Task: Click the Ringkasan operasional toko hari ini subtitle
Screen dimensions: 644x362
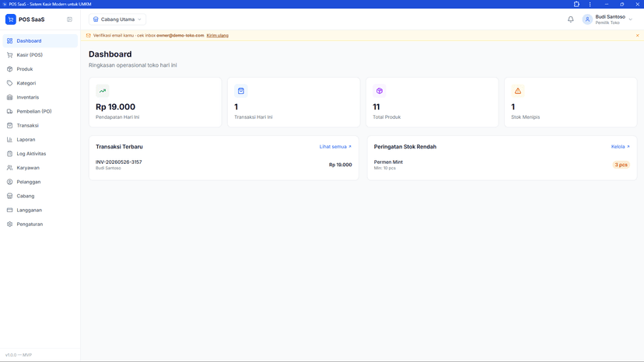Action: 133,64
